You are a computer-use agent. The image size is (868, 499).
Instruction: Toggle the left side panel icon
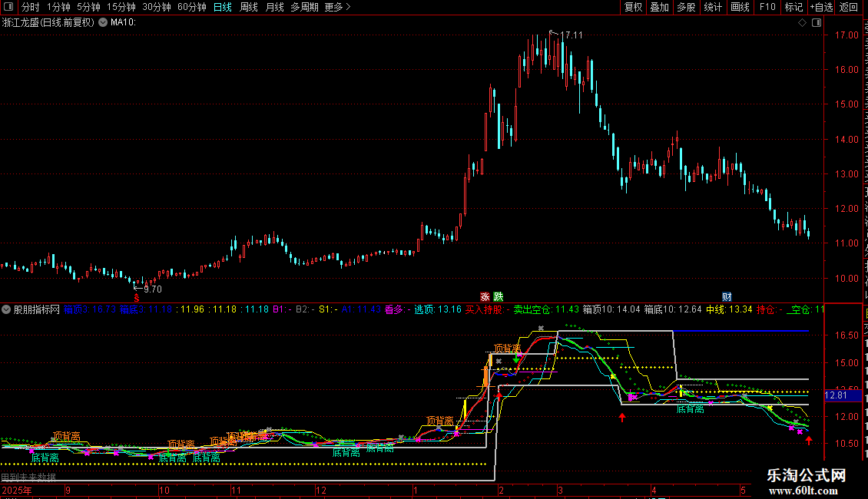point(9,7)
